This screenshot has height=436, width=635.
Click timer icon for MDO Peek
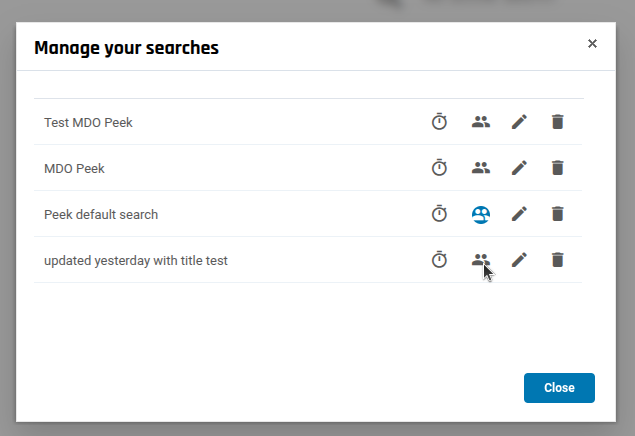[x=439, y=168]
